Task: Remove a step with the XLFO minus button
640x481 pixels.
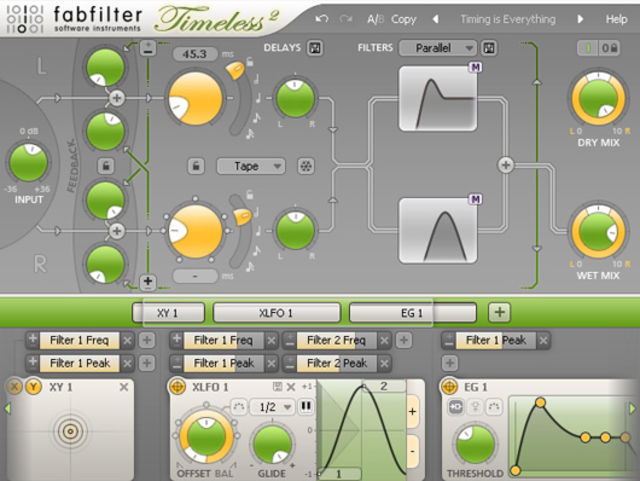Action: pyautogui.click(x=412, y=451)
